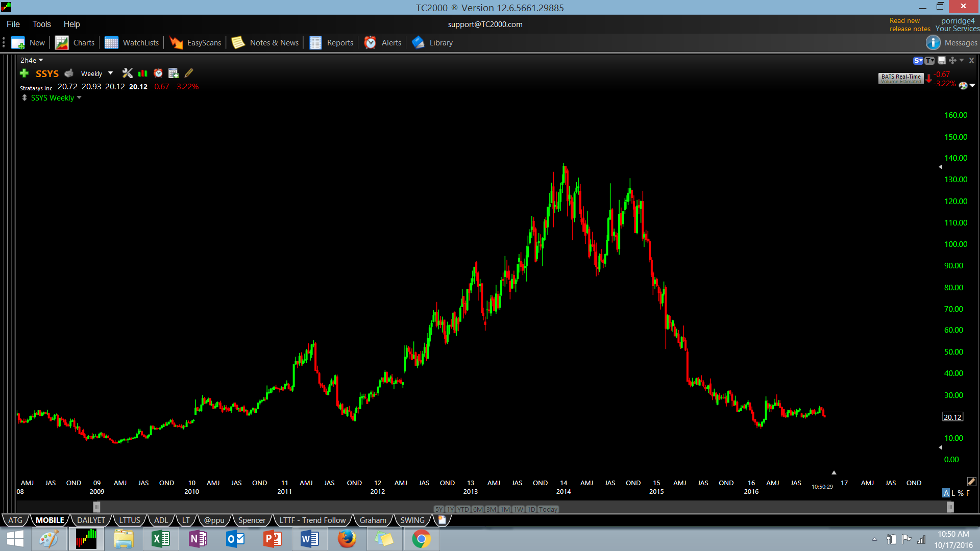Click the up-down arrows beside SSYS Weekly
The image size is (980, 551).
(24, 98)
